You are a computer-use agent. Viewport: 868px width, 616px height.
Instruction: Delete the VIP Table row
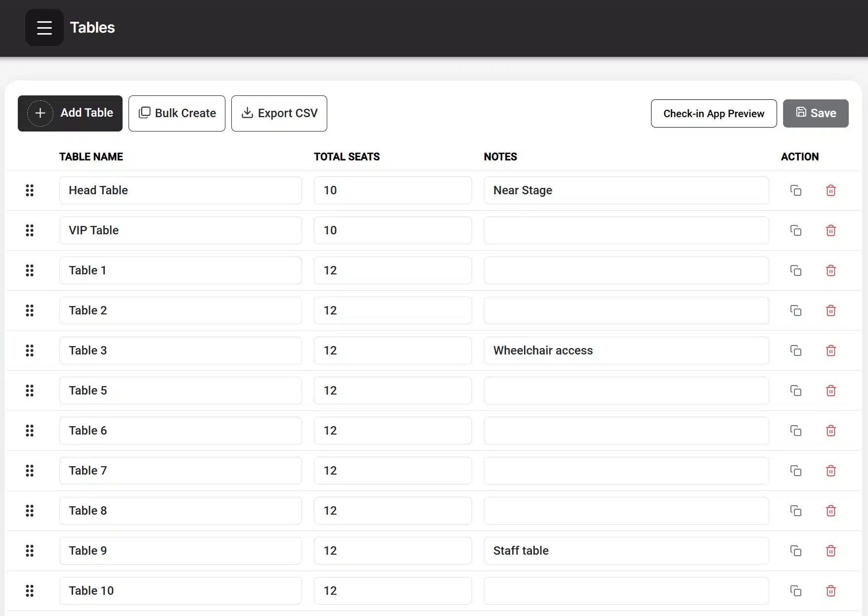[830, 230]
